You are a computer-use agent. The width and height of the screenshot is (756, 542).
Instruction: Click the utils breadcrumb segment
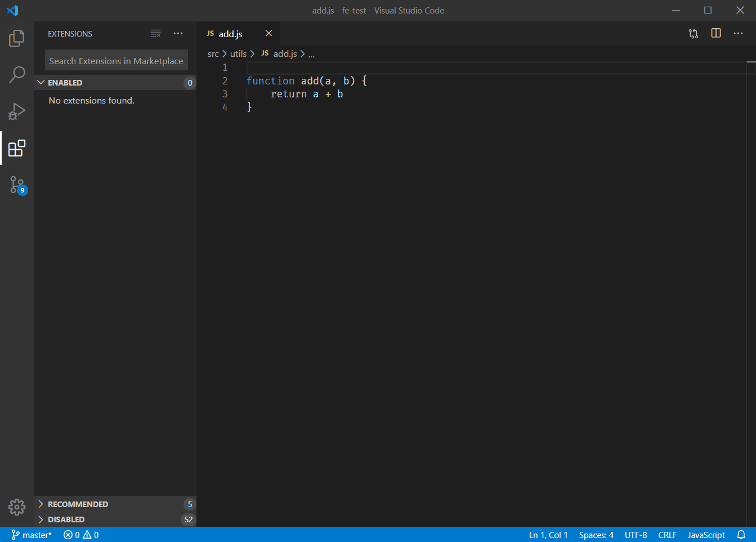tap(238, 54)
